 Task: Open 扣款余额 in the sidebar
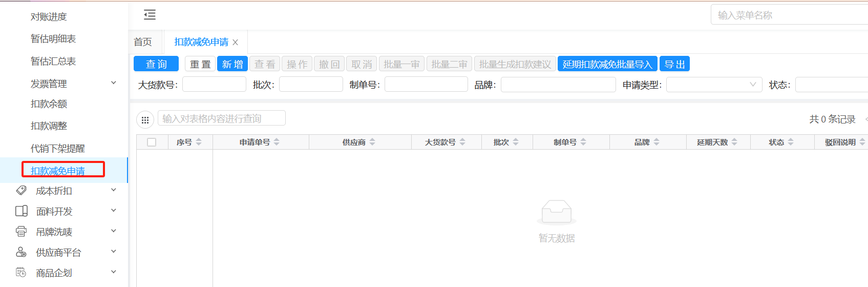click(x=49, y=104)
